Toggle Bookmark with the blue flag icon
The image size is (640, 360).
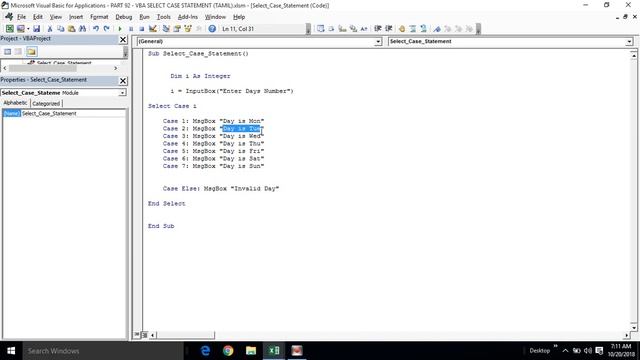coord(437,29)
